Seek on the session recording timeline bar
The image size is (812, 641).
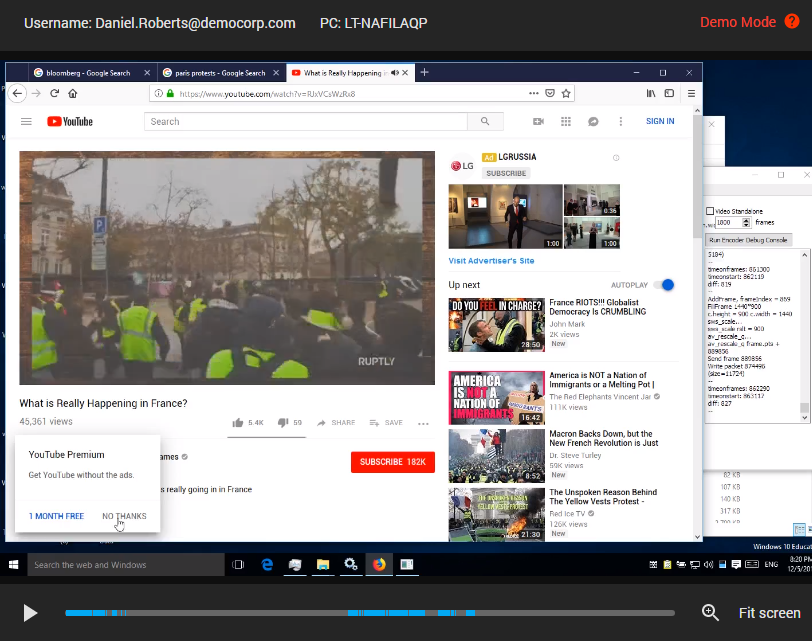point(370,613)
